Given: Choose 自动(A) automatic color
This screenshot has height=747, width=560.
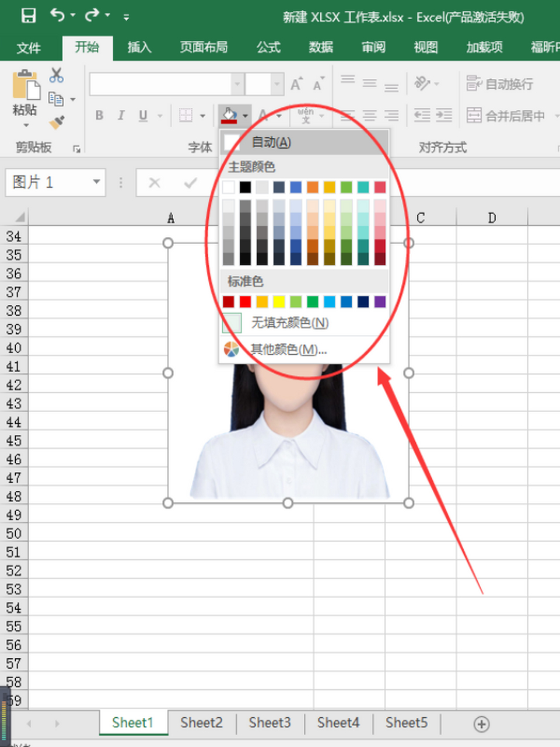Looking at the screenshot, I should pos(304,142).
